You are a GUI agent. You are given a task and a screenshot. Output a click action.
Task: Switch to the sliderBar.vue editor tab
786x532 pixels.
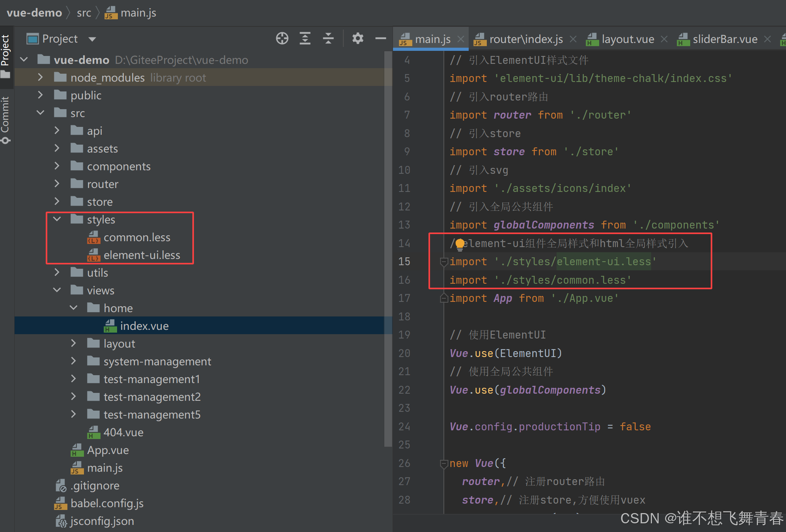tap(725, 39)
